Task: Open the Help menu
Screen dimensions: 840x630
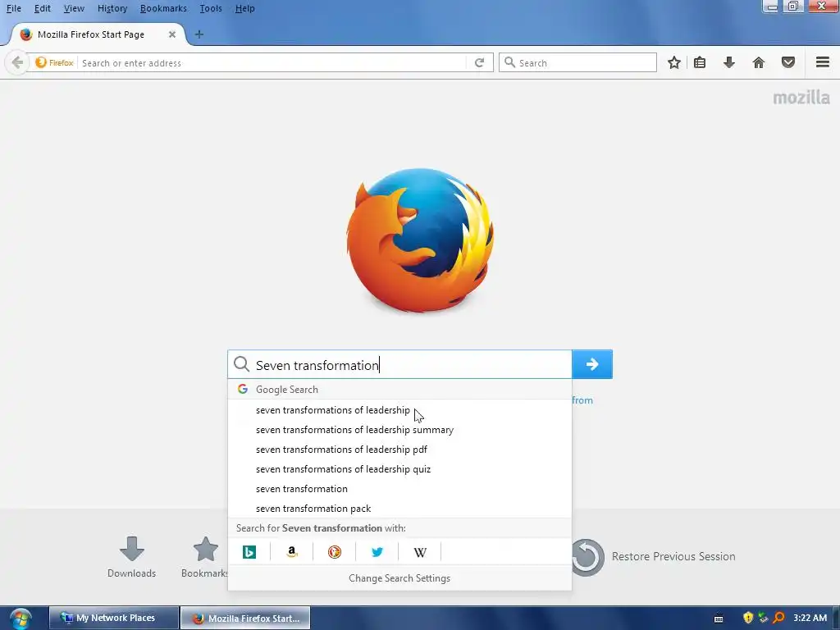Action: (244, 8)
